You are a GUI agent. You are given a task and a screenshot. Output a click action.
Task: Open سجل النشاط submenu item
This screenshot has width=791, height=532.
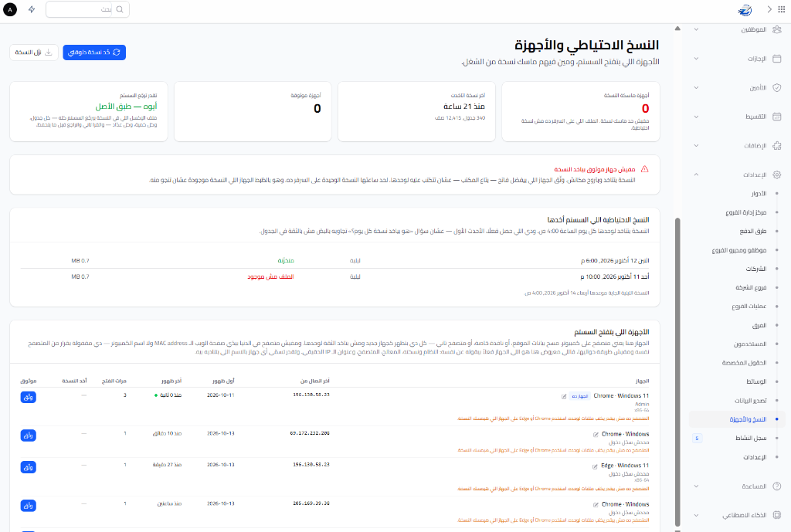click(751, 439)
